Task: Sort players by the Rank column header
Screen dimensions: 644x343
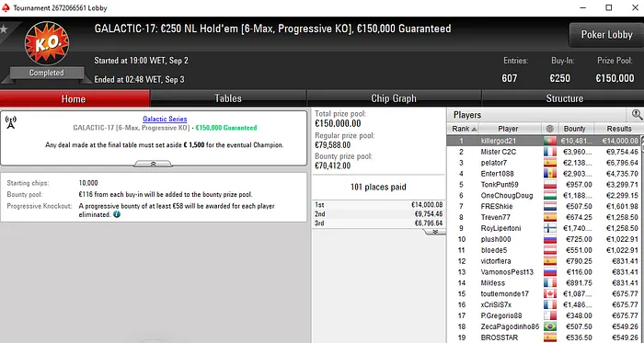Action: pyautogui.click(x=463, y=129)
